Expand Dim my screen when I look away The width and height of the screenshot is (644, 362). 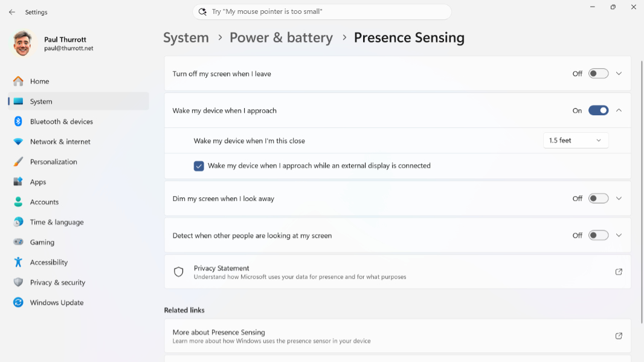click(619, 198)
